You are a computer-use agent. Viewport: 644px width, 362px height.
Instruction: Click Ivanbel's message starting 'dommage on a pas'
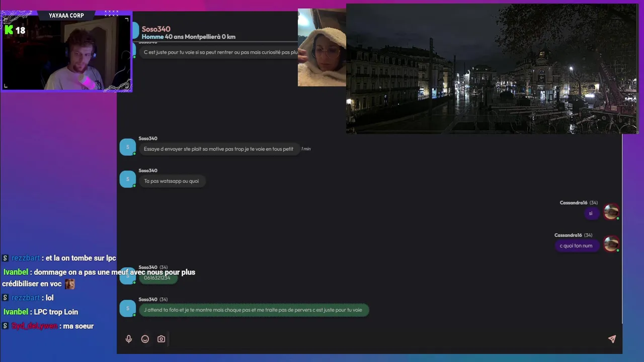click(99, 278)
